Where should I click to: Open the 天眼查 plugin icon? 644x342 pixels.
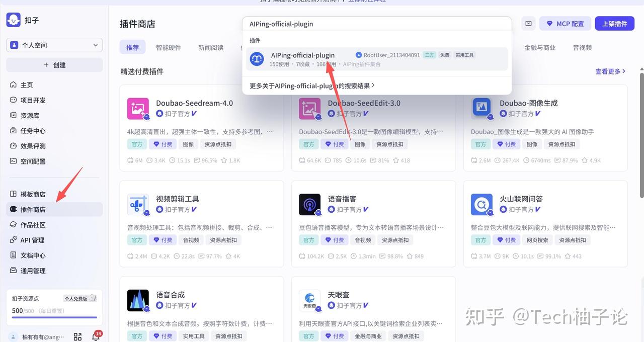tap(310, 301)
